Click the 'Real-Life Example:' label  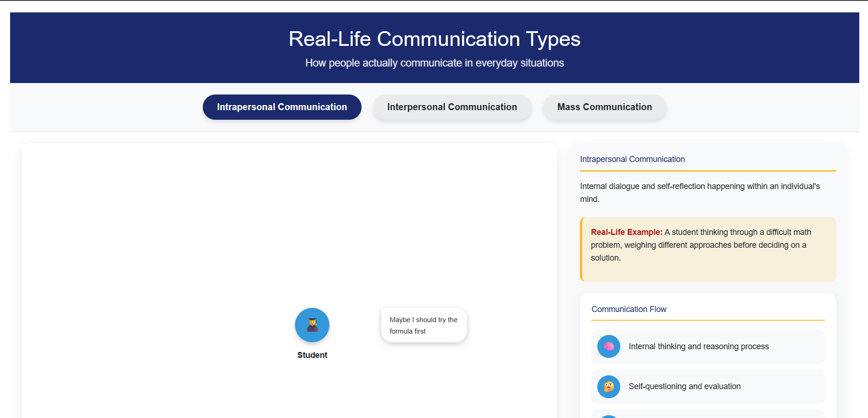[626, 232]
